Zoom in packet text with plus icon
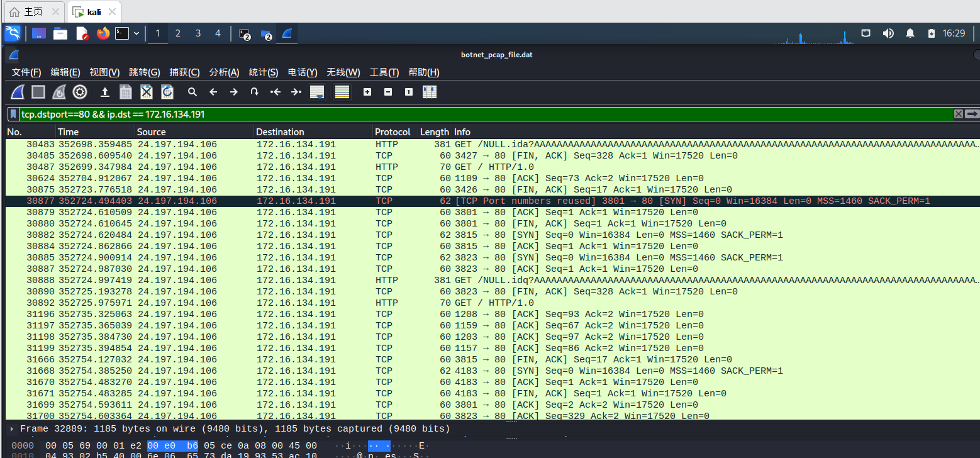 point(367,92)
